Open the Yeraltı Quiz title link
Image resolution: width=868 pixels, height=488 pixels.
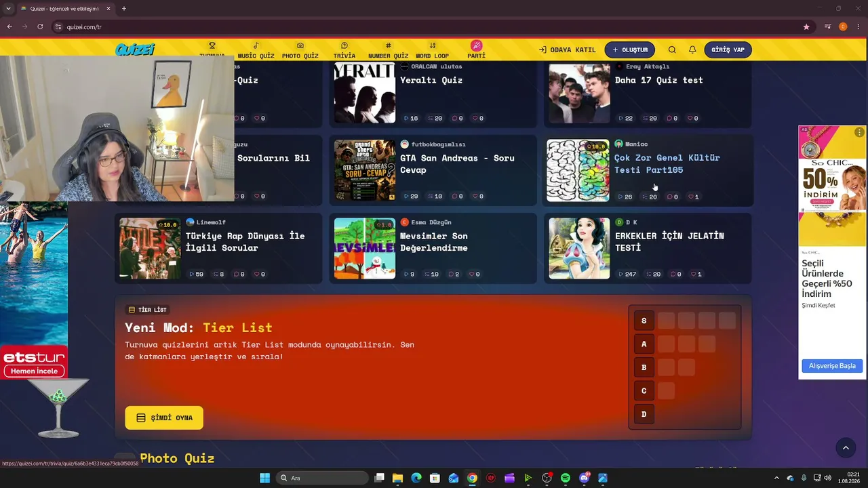(431, 80)
